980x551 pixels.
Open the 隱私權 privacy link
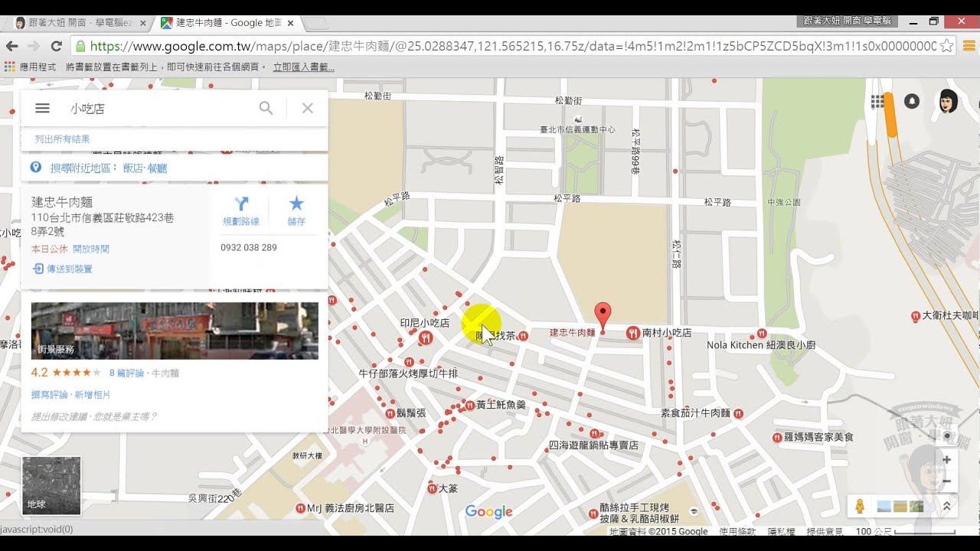[781, 531]
